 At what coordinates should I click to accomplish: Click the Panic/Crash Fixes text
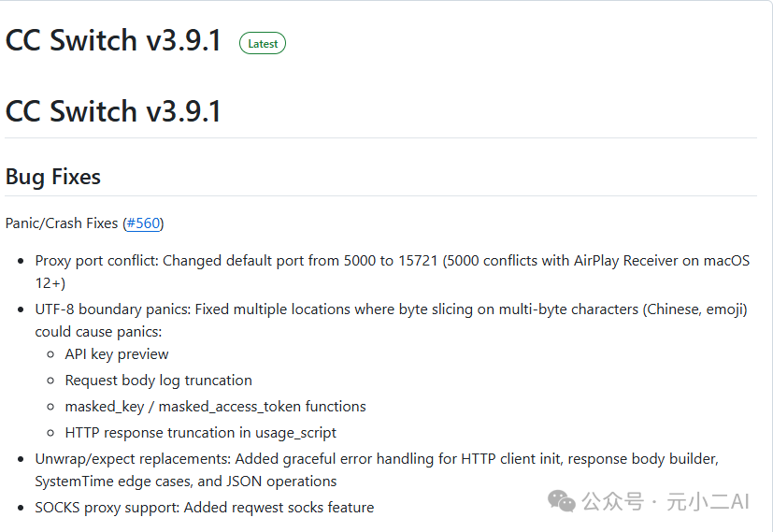pyautogui.click(x=62, y=223)
